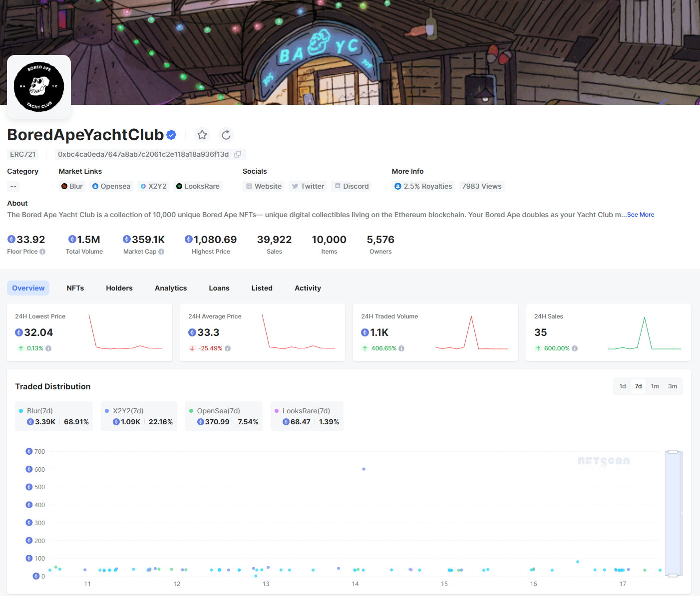
Task: Switch to the Holders tab
Action: click(x=119, y=288)
